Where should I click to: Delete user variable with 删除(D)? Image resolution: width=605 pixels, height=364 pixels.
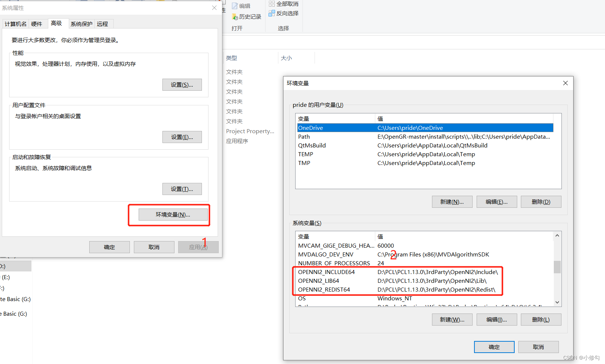click(x=541, y=202)
